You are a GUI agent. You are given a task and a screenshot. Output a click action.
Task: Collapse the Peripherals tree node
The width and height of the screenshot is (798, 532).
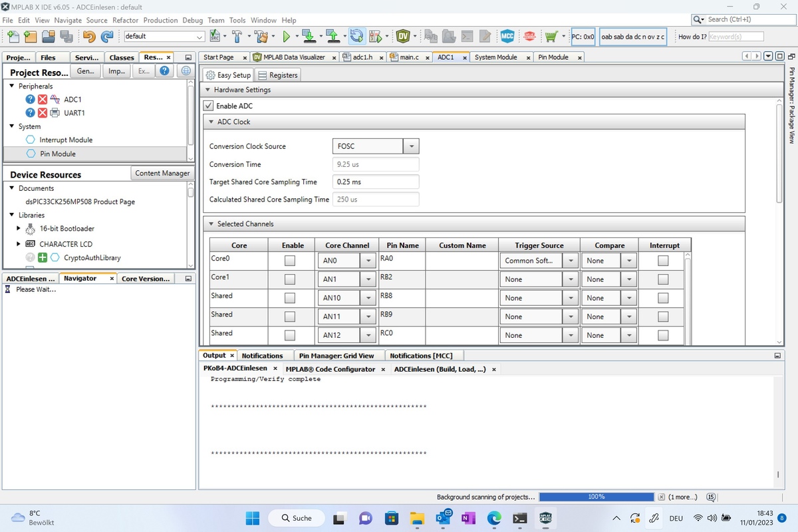click(x=11, y=86)
